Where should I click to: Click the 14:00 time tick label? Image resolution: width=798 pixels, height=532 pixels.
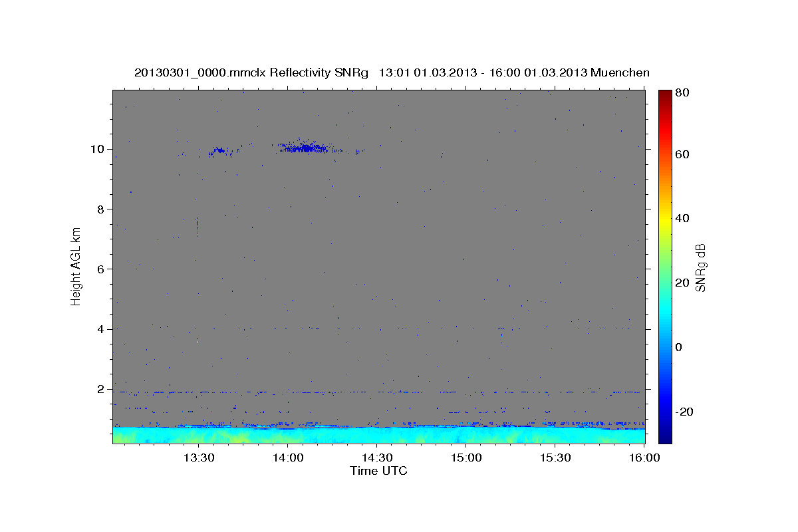(x=289, y=458)
